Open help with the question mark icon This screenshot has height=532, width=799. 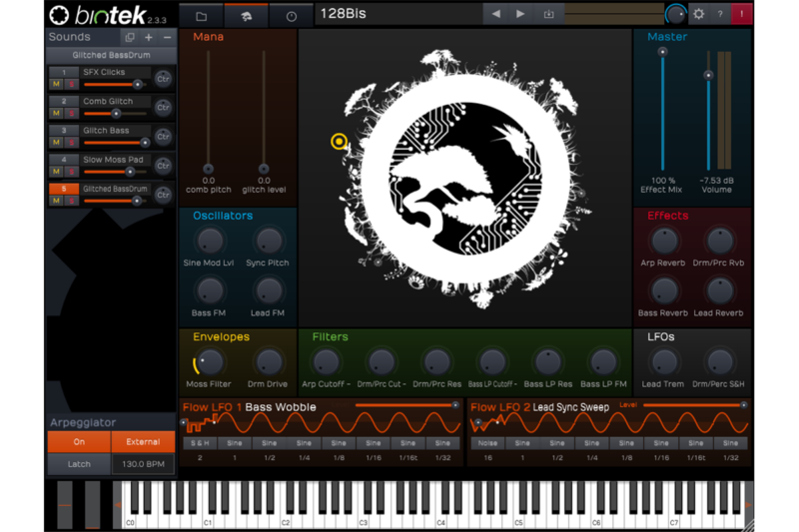pyautogui.click(x=720, y=14)
